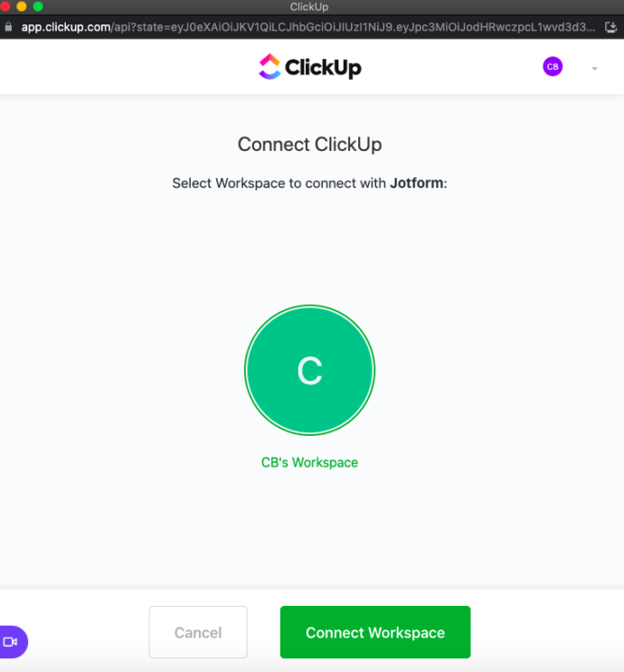Minimize the window using the yellow button
Screen dimensions: 624x672
(22, 6)
